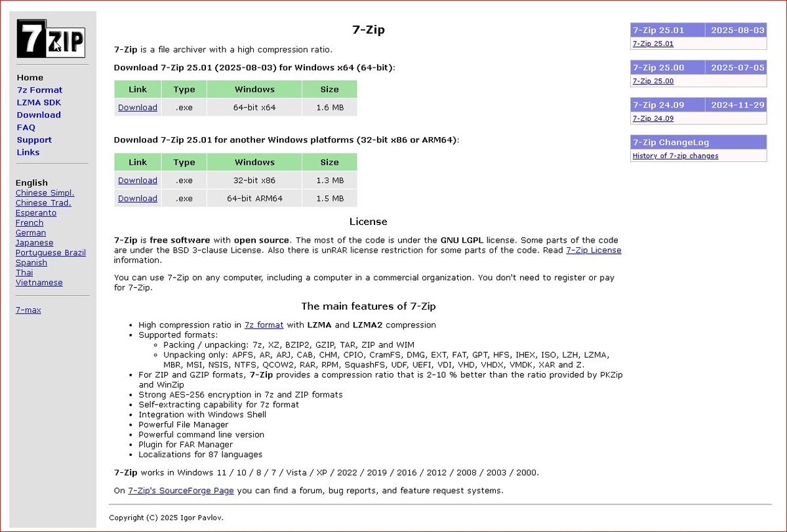The height and width of the screenshot is (532, 787).
Task: Click the 32-bit x86 table cell
Action: click(254, 180)
